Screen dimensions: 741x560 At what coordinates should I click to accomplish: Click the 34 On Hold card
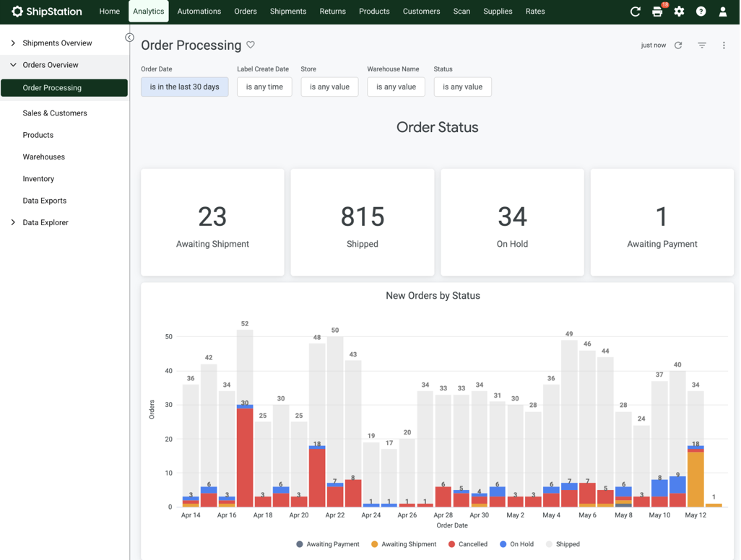tap(512, 222)
